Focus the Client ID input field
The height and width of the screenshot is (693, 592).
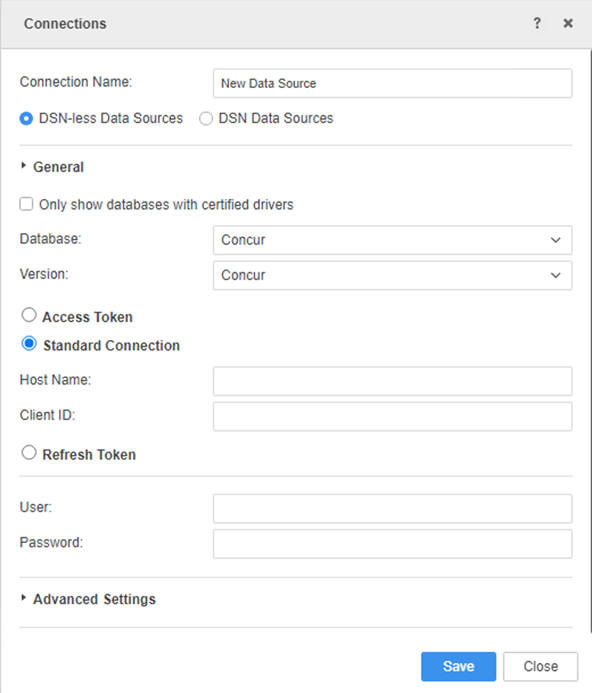pos(392,416)
